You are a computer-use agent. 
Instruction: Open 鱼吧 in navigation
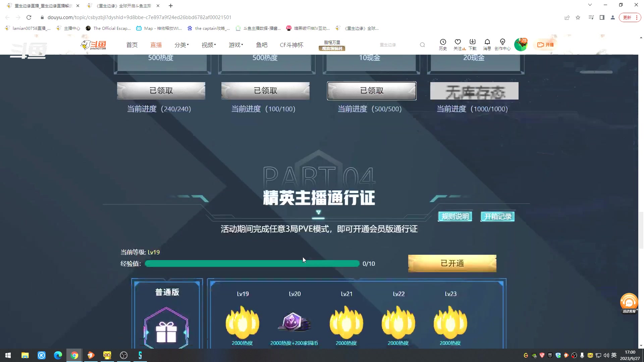click(x=262, y=45)
